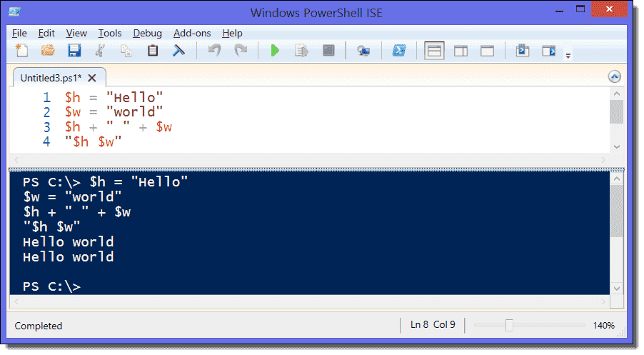Click script line 3 $h + " " + $w
The width and height of the screenshot is (644, 355).
[x=119, y=127]
